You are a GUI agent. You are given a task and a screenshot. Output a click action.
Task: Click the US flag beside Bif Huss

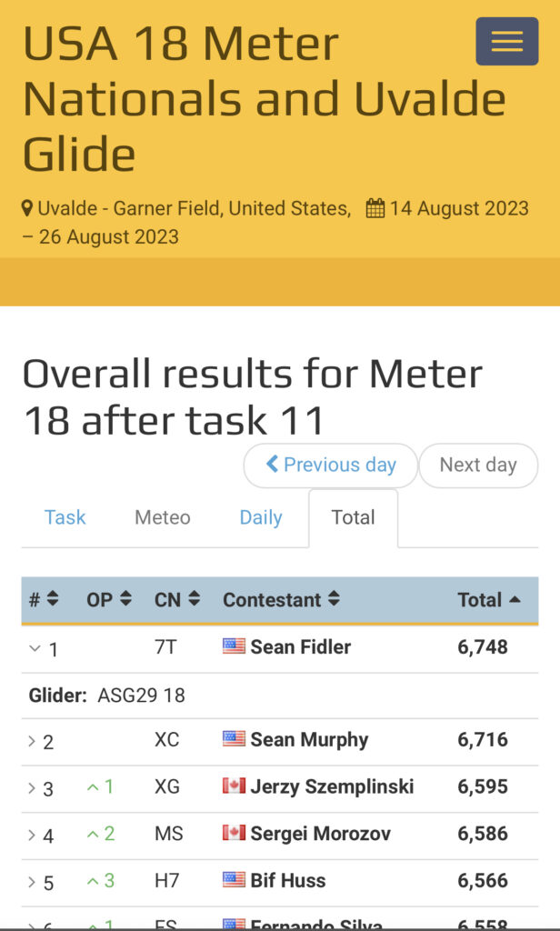click(x=234, y=880)
